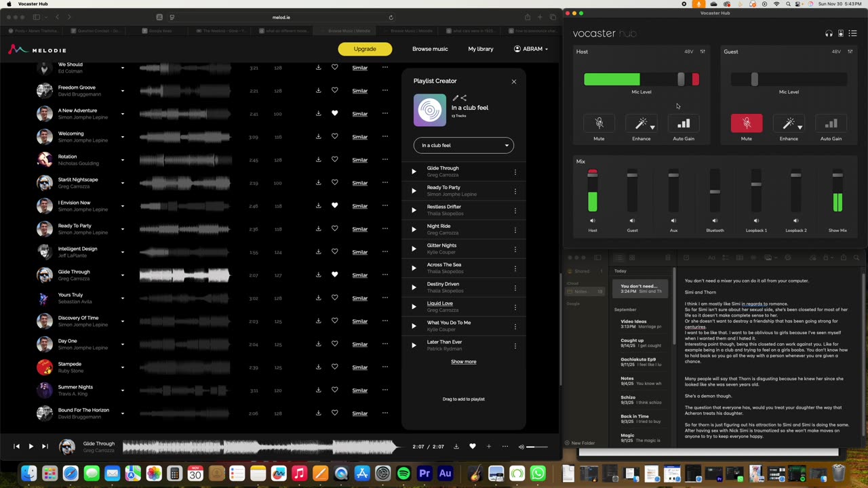Mute the Aux channel in Mix
Viewport: 868px width, 488px height.
point(673,220)
